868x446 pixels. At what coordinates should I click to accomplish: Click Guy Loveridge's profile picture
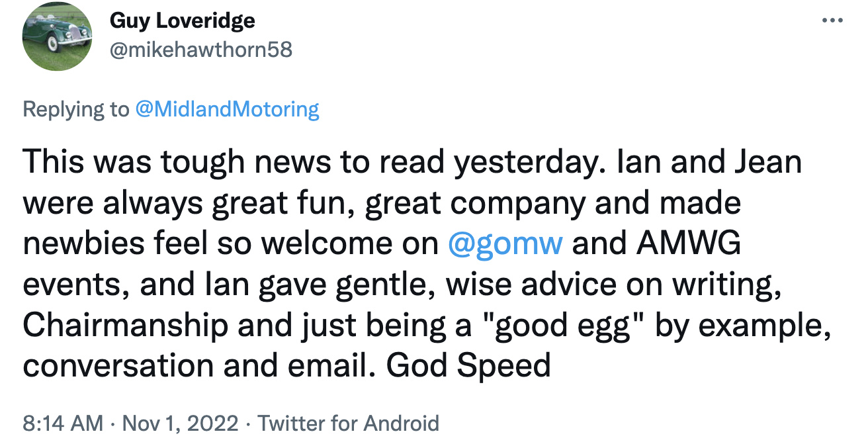point(57,37)
